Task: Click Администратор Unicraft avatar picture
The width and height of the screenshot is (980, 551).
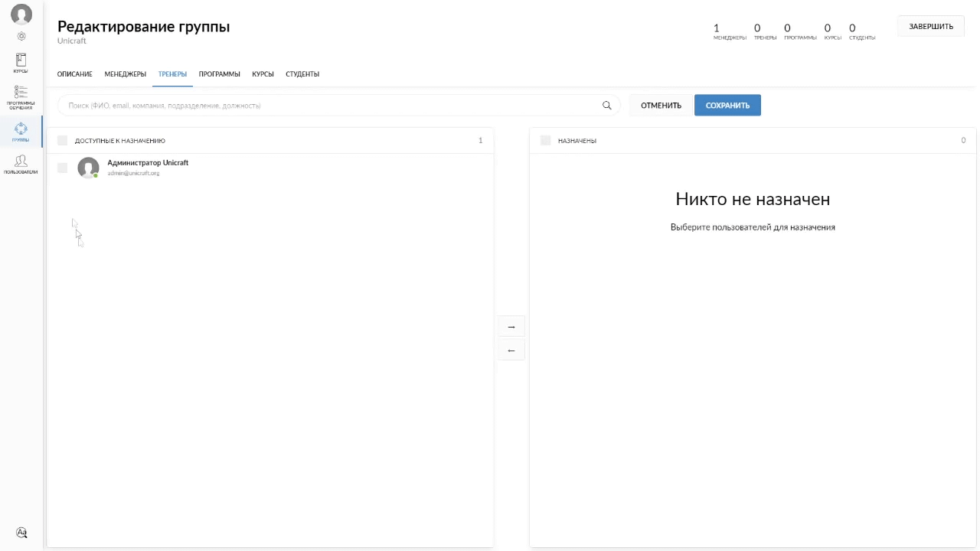Action: [x=88, y=168]
